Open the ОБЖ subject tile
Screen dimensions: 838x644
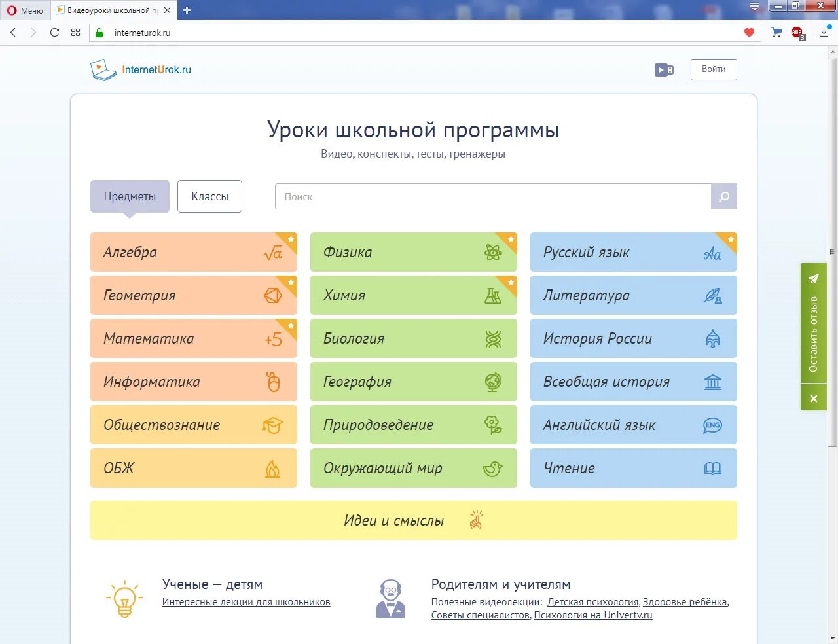coord(193,468)
